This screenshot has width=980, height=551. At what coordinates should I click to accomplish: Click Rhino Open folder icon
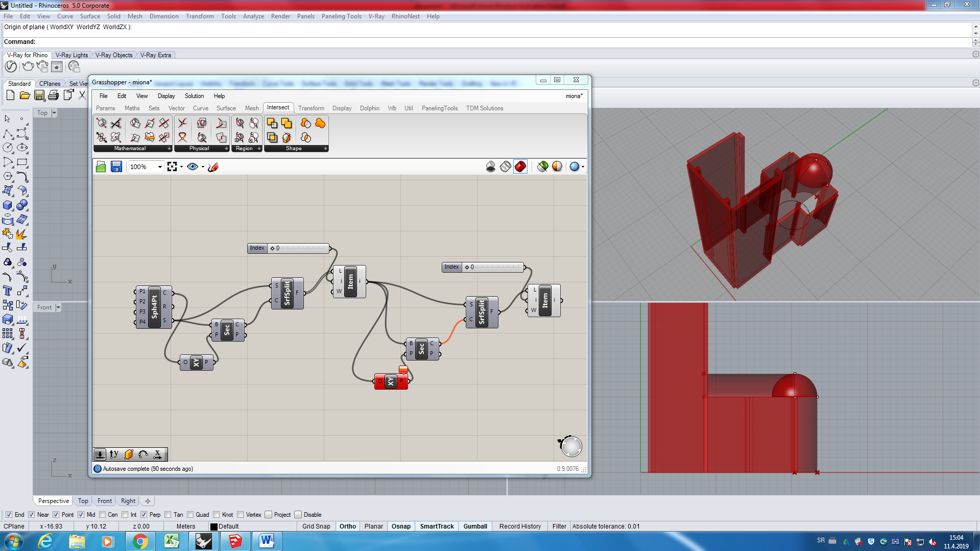25,95
